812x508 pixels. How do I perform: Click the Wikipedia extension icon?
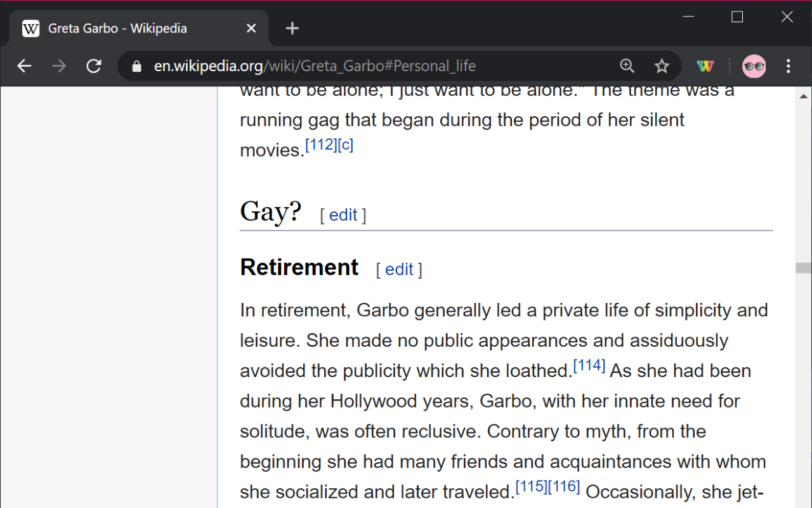705,65
